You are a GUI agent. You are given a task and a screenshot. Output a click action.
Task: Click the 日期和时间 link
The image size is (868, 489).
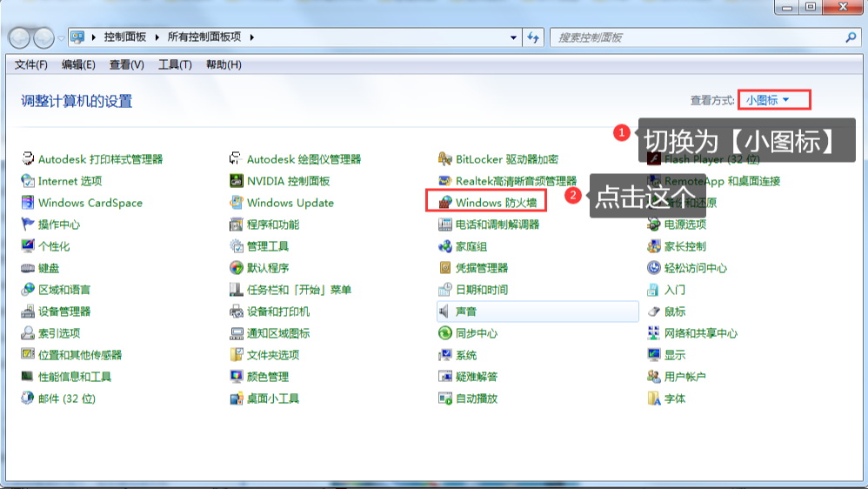(482, 290)
